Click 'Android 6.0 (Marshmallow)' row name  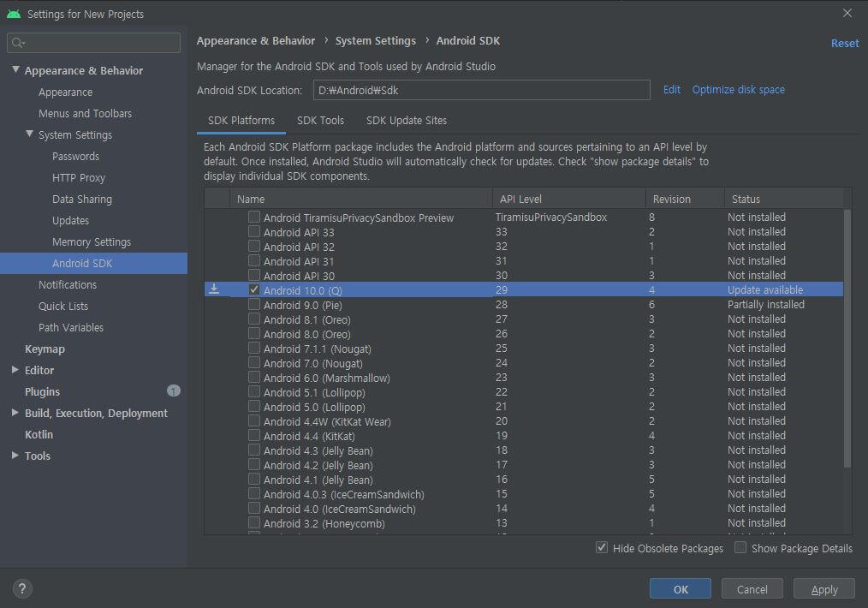(x=327, y=378)
